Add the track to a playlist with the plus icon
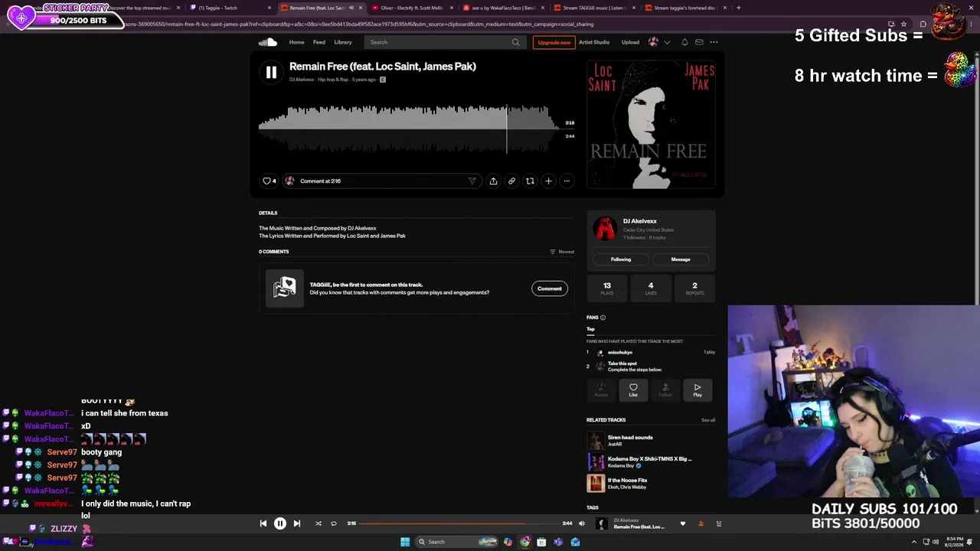The image size is (980, 551). click(548, 181)
